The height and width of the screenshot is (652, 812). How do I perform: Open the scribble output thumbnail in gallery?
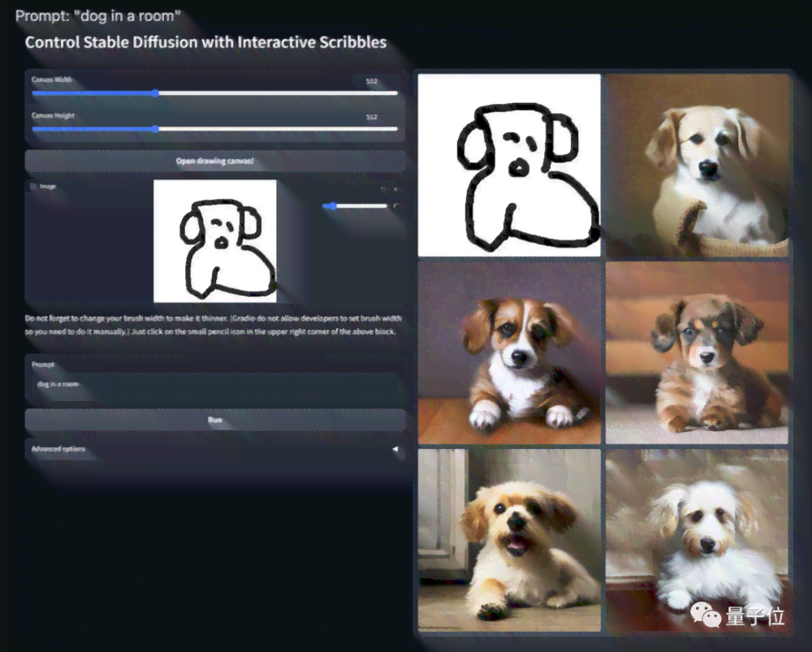click(509, 165)
